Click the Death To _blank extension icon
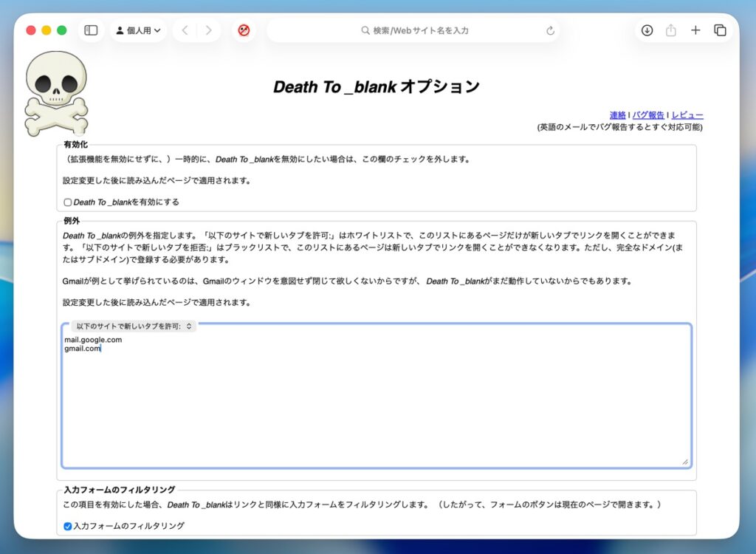 [244, 30]
